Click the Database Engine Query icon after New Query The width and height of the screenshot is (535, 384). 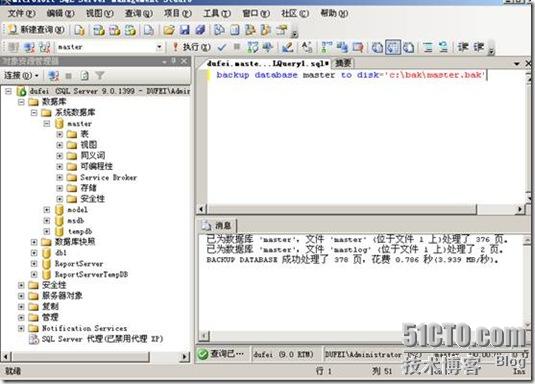[x=79, y=30]
